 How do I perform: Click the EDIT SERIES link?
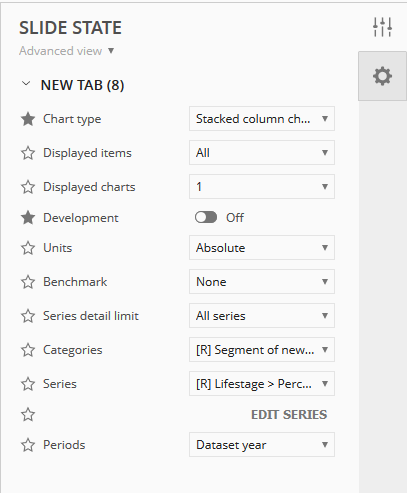[289, 415]
